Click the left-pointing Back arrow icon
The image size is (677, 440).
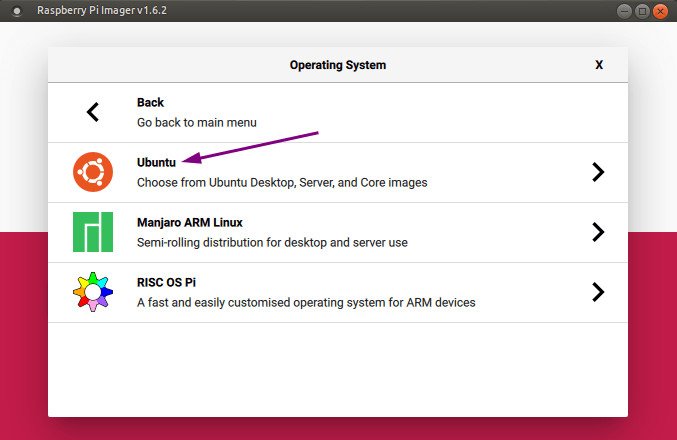[93, 112]
